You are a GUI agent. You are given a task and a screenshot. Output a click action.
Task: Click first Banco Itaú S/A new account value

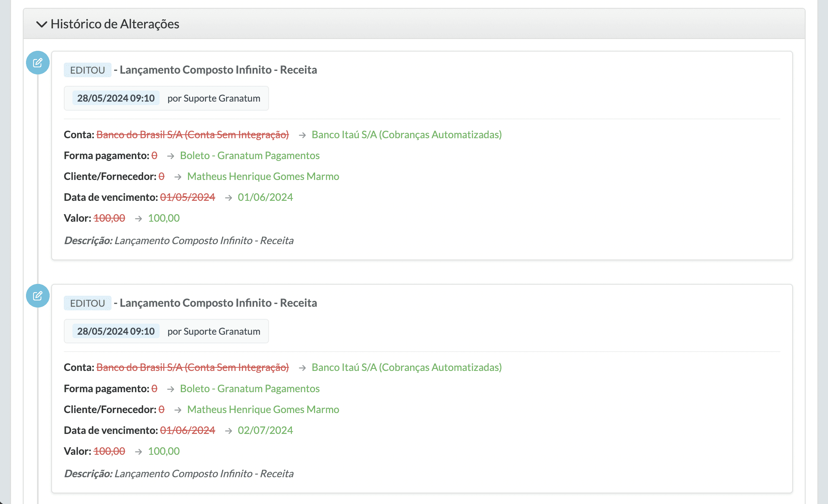(x=407, y=135)
